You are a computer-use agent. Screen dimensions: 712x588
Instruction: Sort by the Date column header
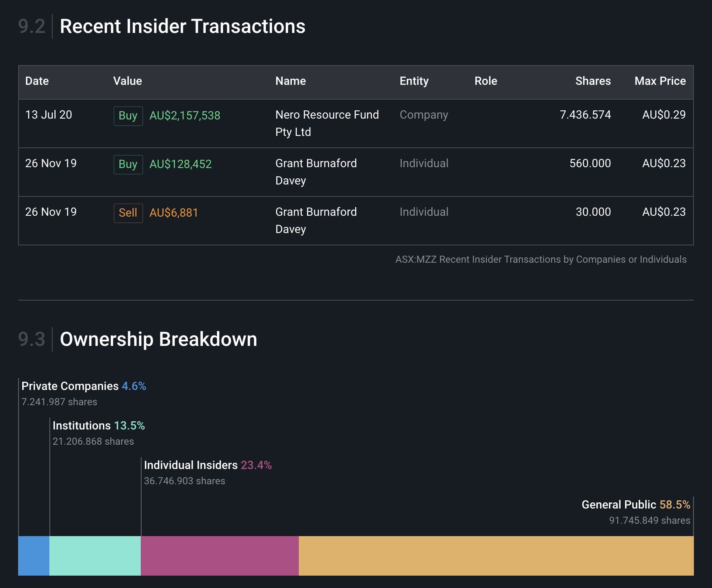pos(37,81)
